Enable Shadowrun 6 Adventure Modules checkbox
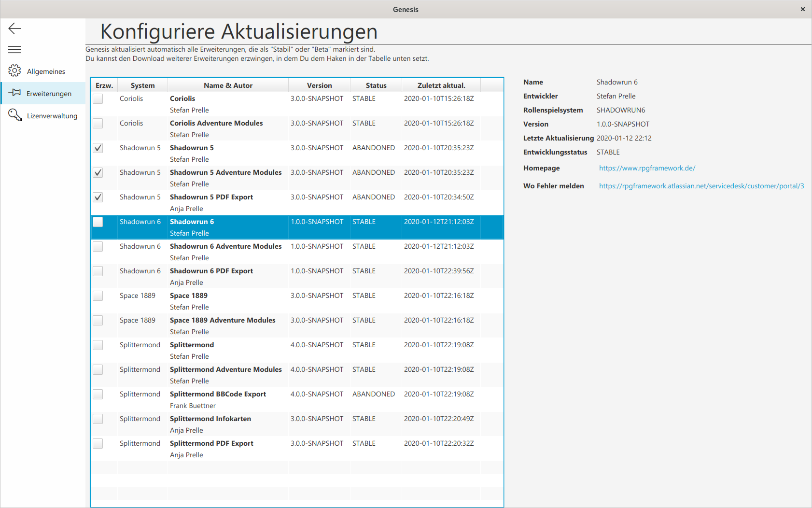The height and width of the screenshot is (508, 812). tap(98, 246)
